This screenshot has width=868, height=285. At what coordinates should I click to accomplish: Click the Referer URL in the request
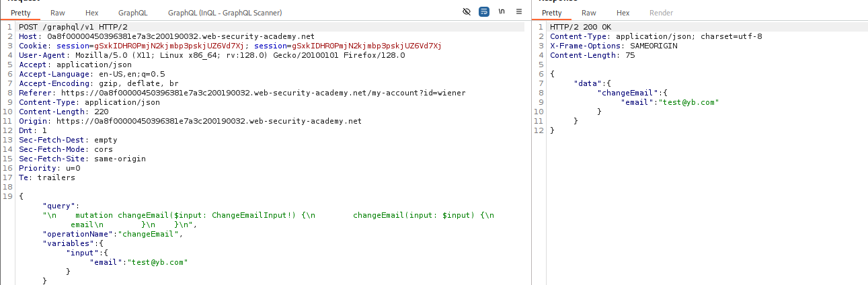[x=263, y=93]
